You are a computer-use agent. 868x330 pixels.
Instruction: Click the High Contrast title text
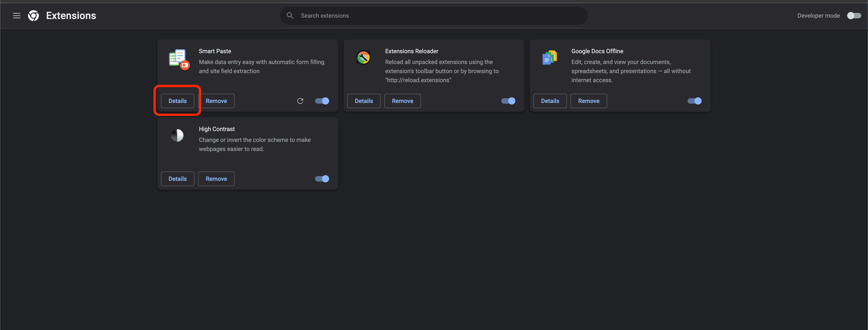(217, 129)
